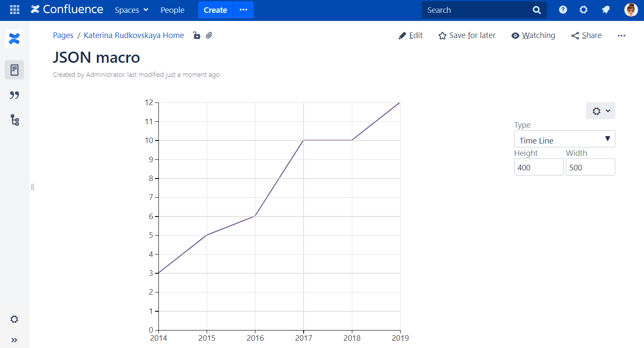This screenshot has height=348, width=644.
Task: Click the Confluence logo in header
Action: coord(67,10)
